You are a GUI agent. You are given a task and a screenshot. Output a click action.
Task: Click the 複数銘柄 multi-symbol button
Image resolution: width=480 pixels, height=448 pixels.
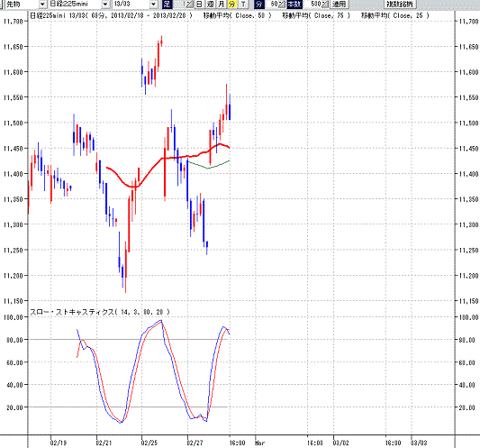400,4
